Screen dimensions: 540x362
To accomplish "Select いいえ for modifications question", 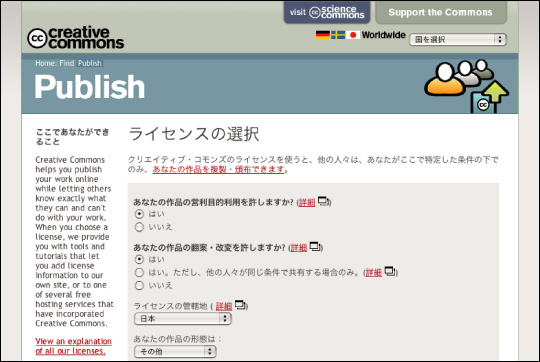I will pyautogui.click(x=139, y=286).
